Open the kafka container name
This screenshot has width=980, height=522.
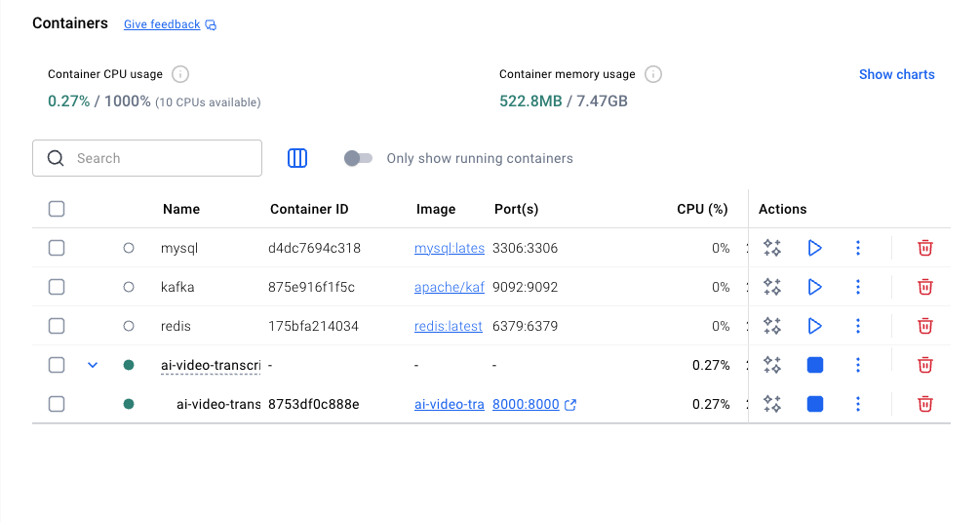pyautogui.click(x=177, y=287)
